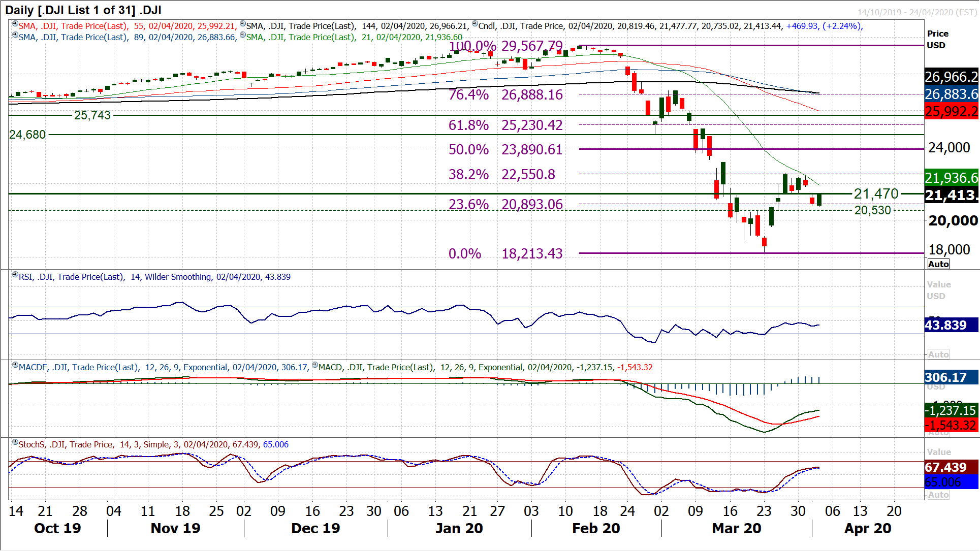
Task: Click the MACDF indicator legend text
Action: [164, 367]
